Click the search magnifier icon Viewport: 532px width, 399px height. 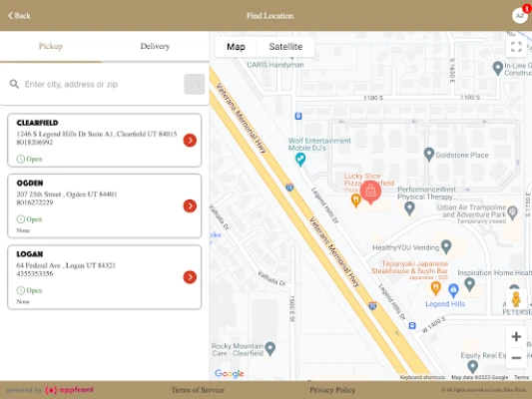tap(14, 84)
